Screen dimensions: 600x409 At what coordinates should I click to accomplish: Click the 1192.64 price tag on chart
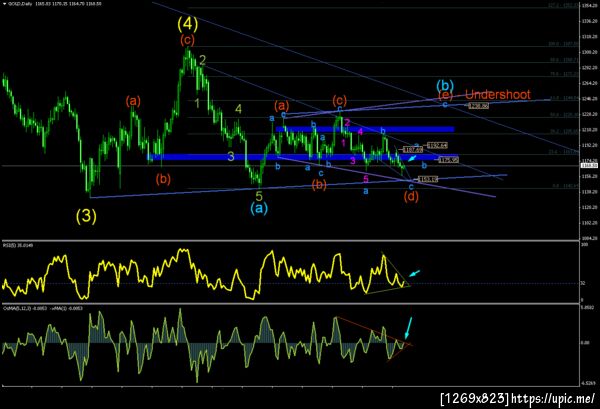point(437,145)
